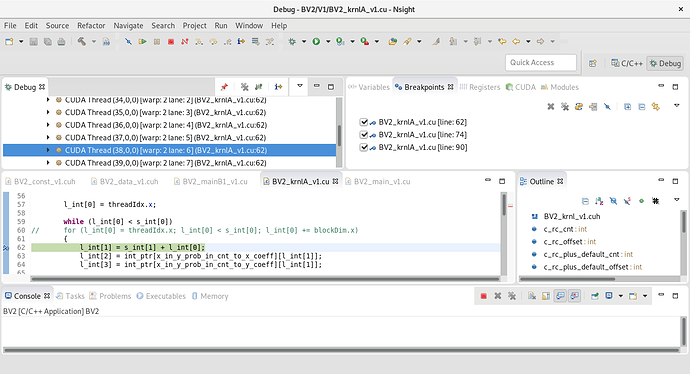Click the green Run launch icon

[x=316, y=41]
